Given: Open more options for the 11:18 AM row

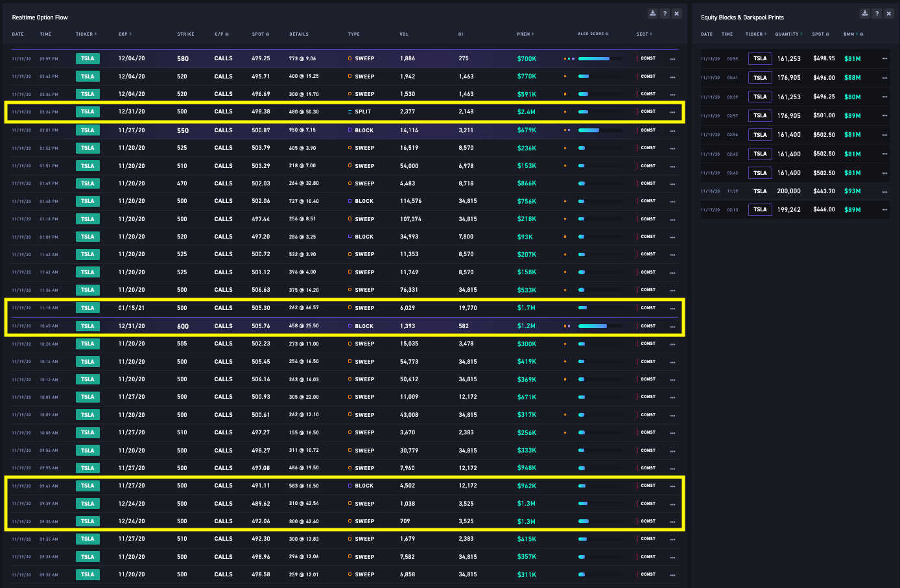Looking at the screenshot, I should point(672,309).
